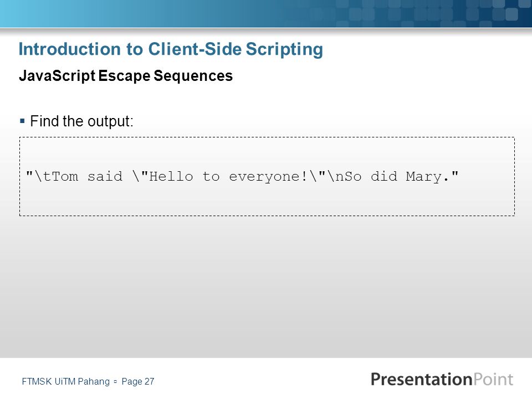Viewport: 532px width, 399px height.
Task: Click the word to in the code
Action: coord(211,176)
